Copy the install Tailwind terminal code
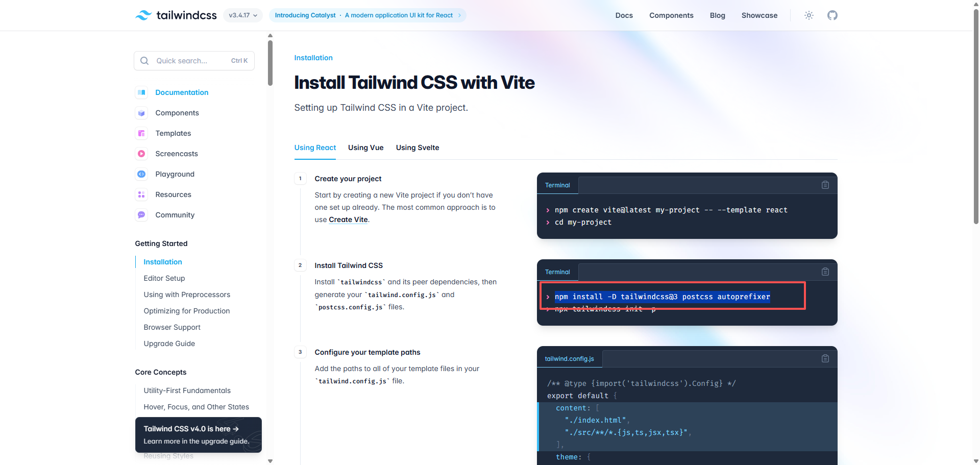This screenshot has width=980, height=465. (x=825, y=272)
